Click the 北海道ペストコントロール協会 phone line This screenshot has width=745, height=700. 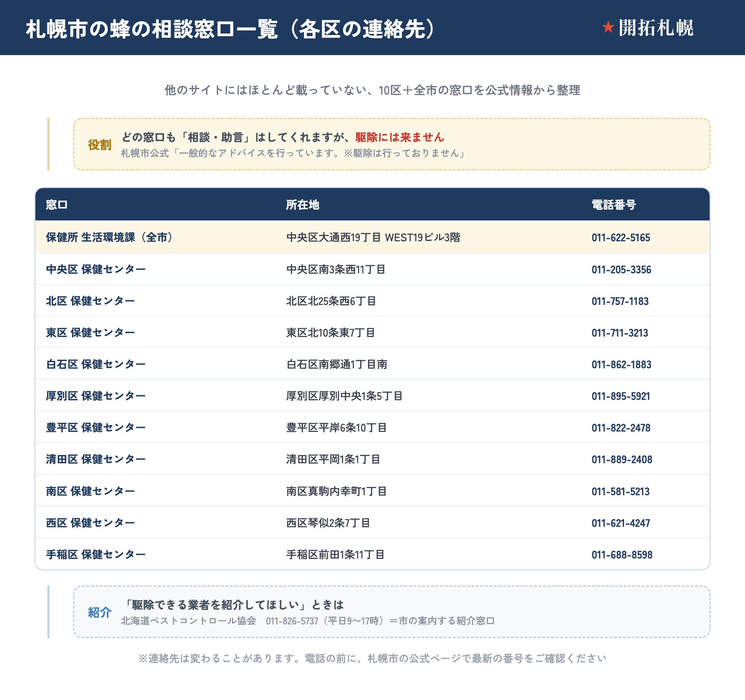tap(308, 621)
